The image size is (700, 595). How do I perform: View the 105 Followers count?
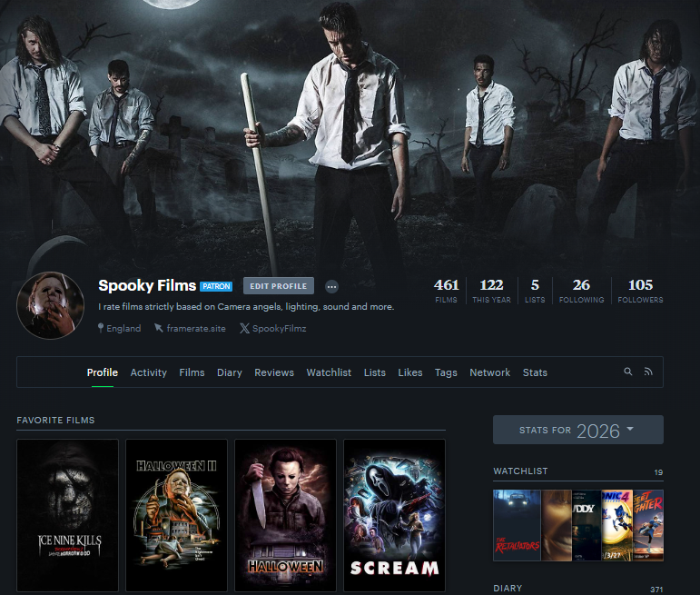[640, 291]
